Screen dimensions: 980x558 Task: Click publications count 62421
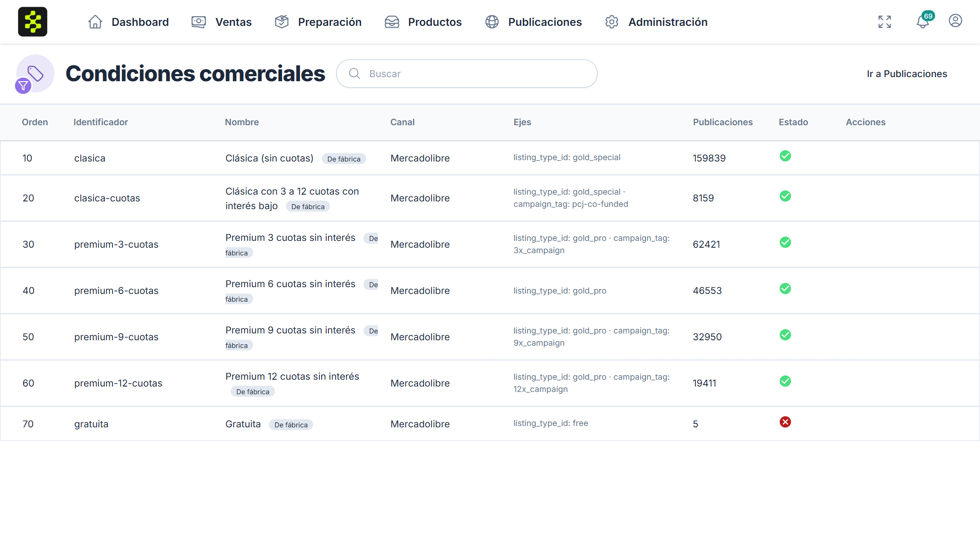click(706, 245)
